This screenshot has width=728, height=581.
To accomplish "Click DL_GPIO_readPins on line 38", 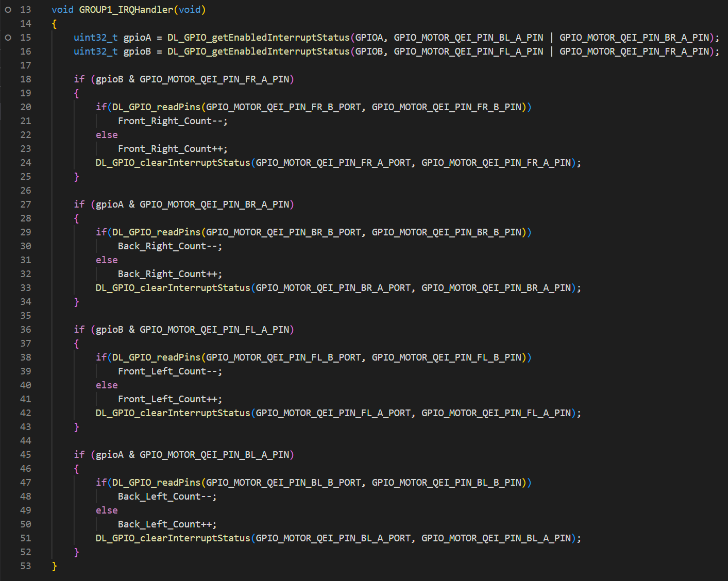I will [x=156, y=357].
